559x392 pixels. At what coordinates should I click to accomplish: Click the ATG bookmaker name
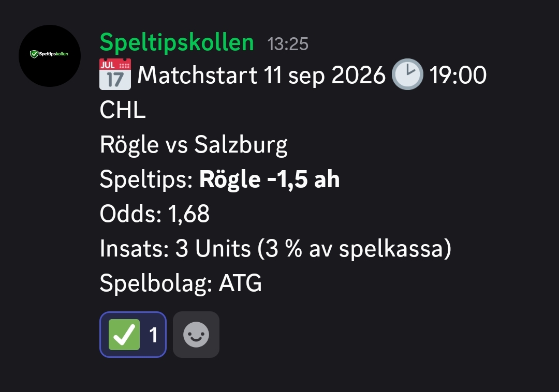(x=240, y=283)
